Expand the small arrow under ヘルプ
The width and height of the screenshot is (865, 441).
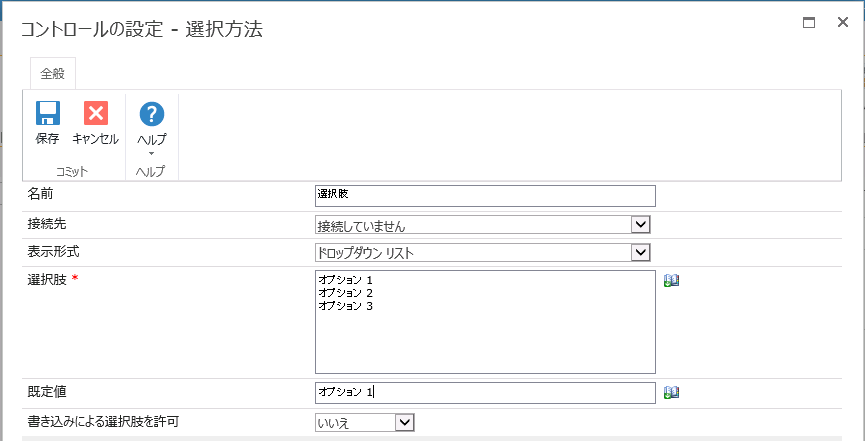pos(151,154)
